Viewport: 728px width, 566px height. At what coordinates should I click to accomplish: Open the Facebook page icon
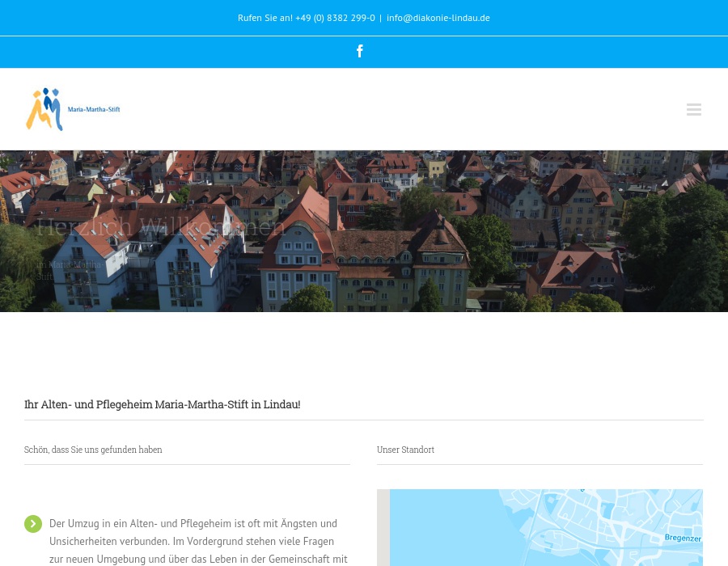coord(360,51)
